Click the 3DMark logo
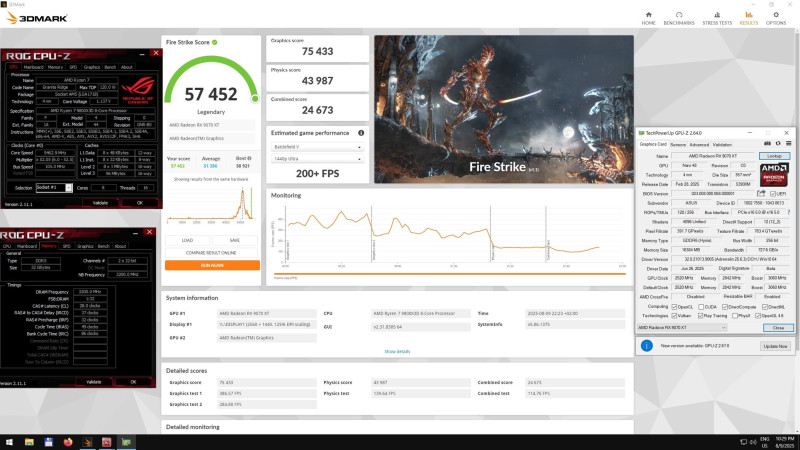The height and width of the screenshot is (450, 800). 37,18
